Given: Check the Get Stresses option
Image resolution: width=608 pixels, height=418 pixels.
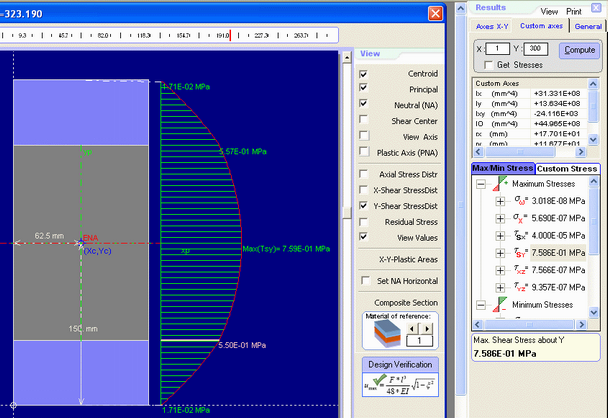Looking at the screenshot, I should coord(489,65).
